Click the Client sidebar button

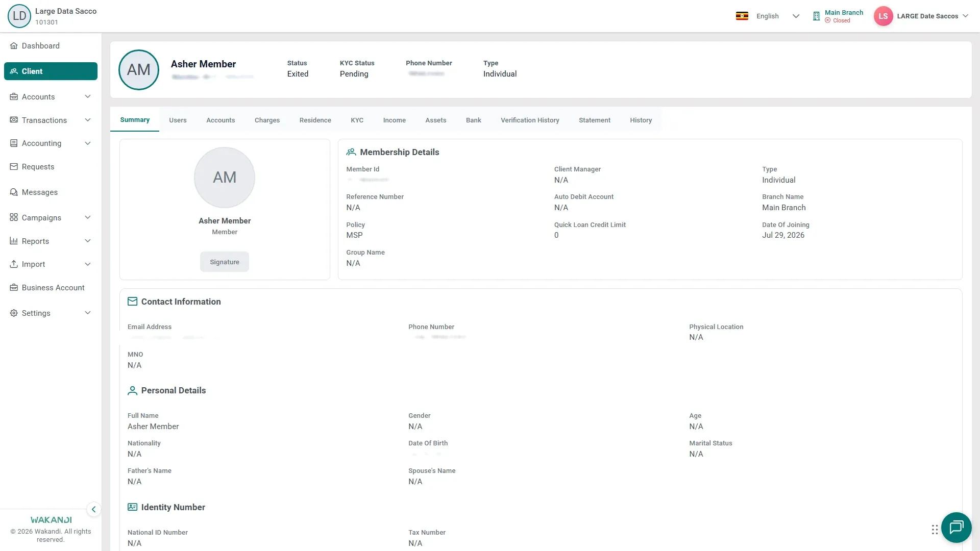coord(51,71)
